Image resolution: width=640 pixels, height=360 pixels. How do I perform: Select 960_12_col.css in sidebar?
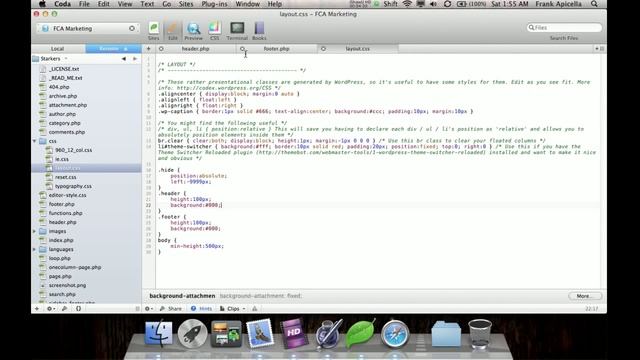[73, 150]
